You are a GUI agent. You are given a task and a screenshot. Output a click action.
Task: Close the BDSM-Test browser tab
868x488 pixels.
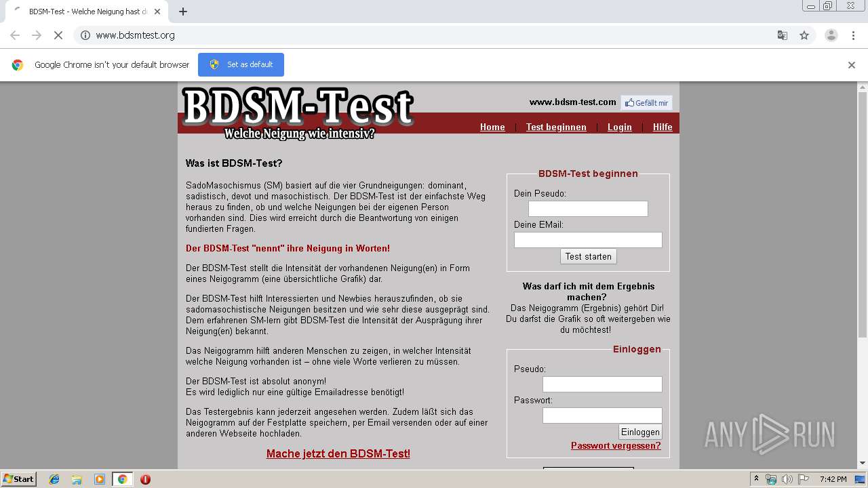pyautogui.click(x=158, y=12)
